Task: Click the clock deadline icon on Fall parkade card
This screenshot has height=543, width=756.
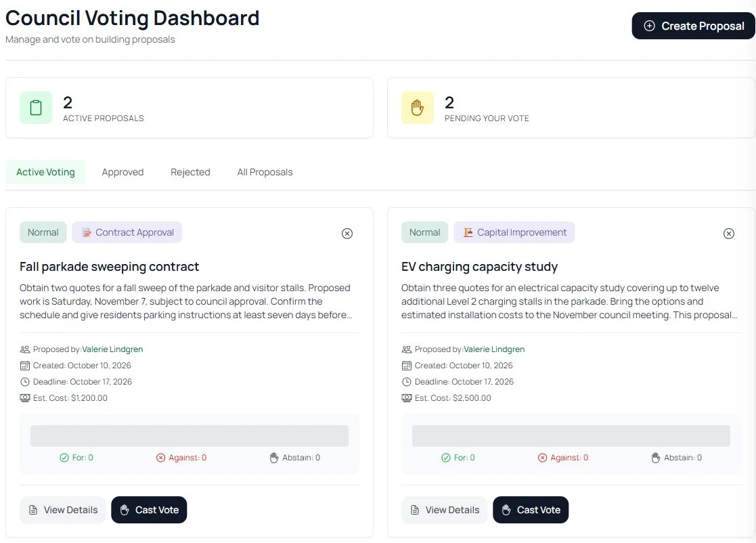Action: click(25, 382)
